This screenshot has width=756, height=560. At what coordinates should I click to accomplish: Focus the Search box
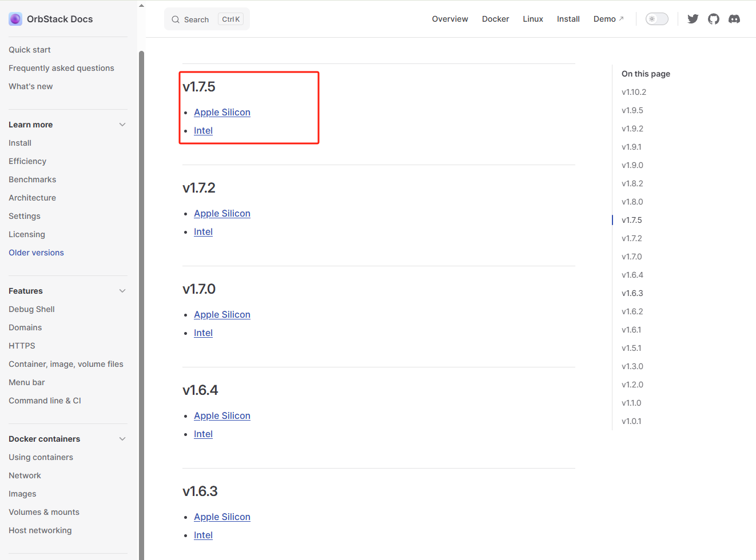(x=207, y=19)
